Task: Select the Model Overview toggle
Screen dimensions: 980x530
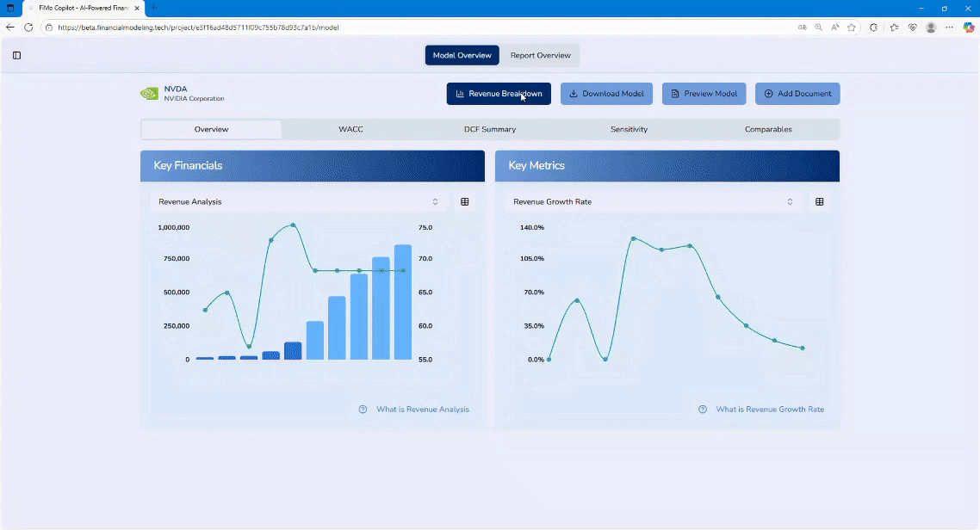Action: click(x=462, y=54)
